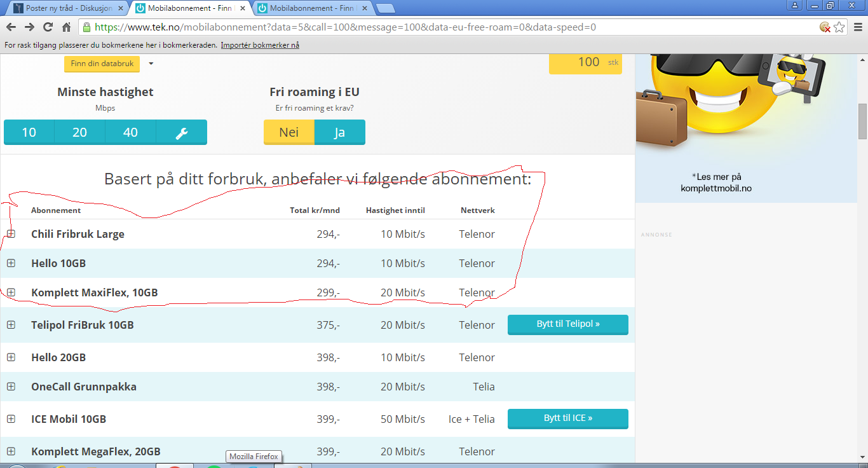This screenshot has height=468, width=868.
Task: Choose Ja for free EU roaming
Action: click(340, 132)
